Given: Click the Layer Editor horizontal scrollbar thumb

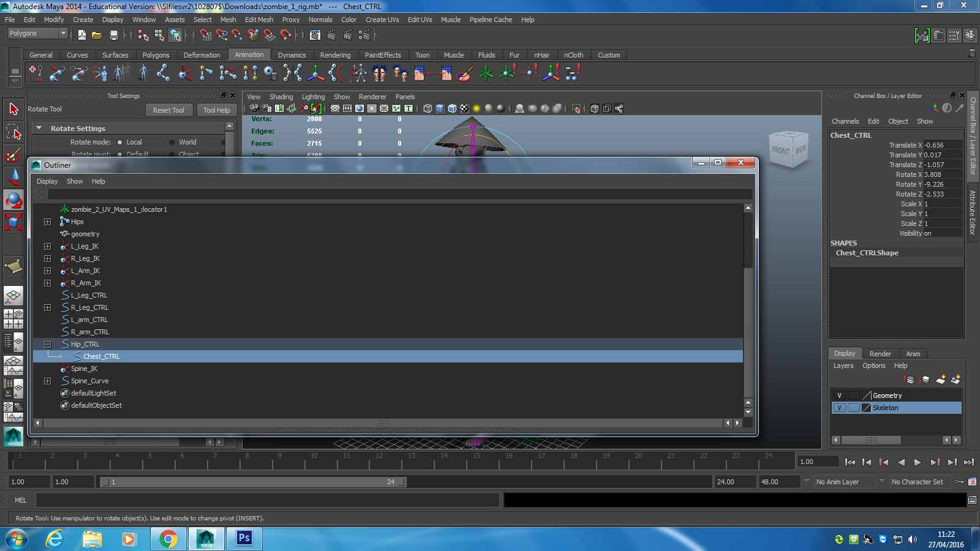Looking at the screenshot, I should [870, 440].
